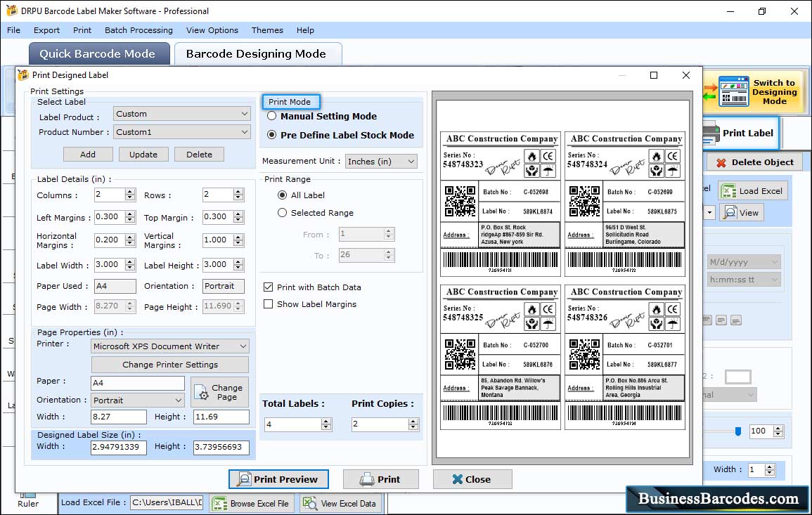Open the Export menu

coord(46,30)
